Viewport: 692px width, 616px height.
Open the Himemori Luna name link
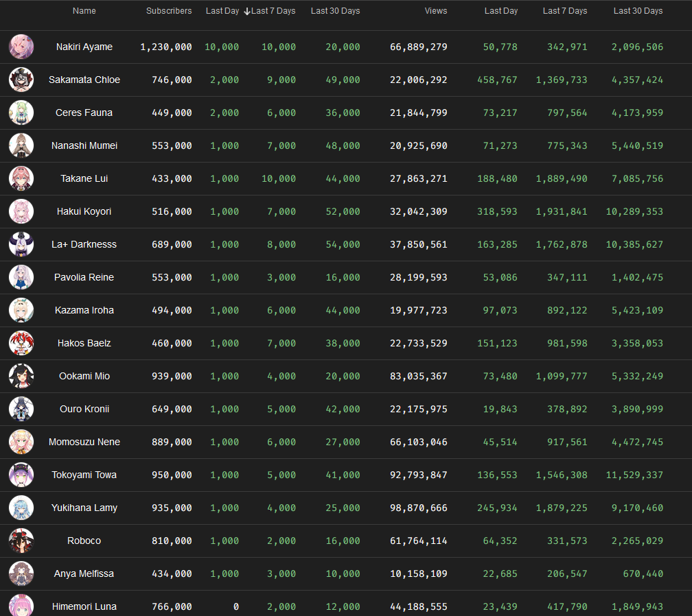click(84, 607)
